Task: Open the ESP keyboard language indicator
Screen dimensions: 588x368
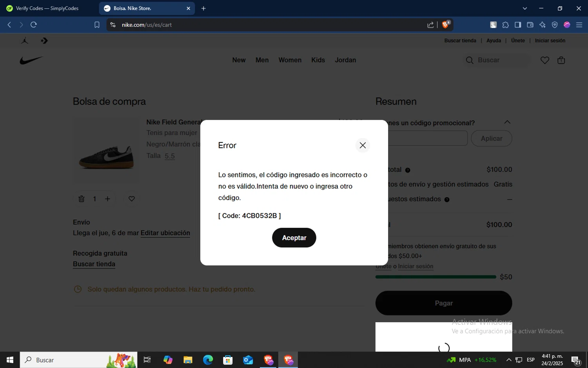Action: click(x=531, y=360)
